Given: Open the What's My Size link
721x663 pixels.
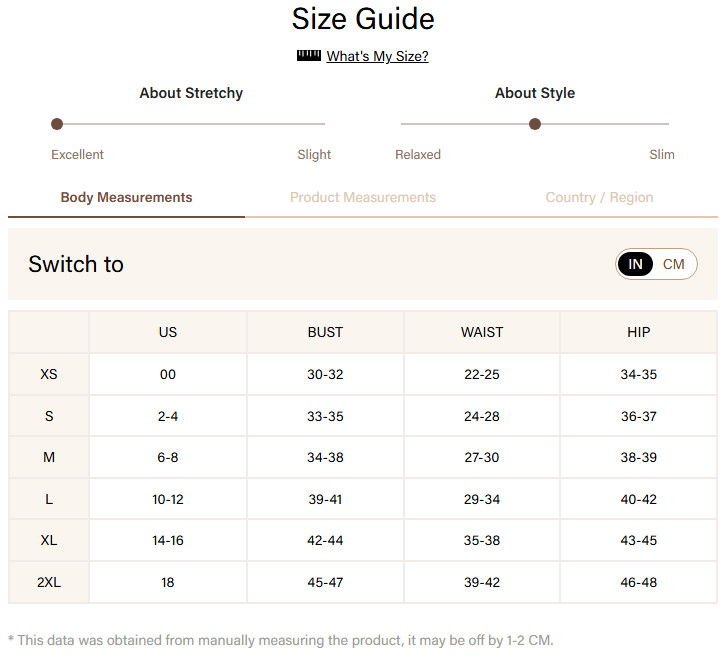Looking at the screenshot, I should click(377, 56).
